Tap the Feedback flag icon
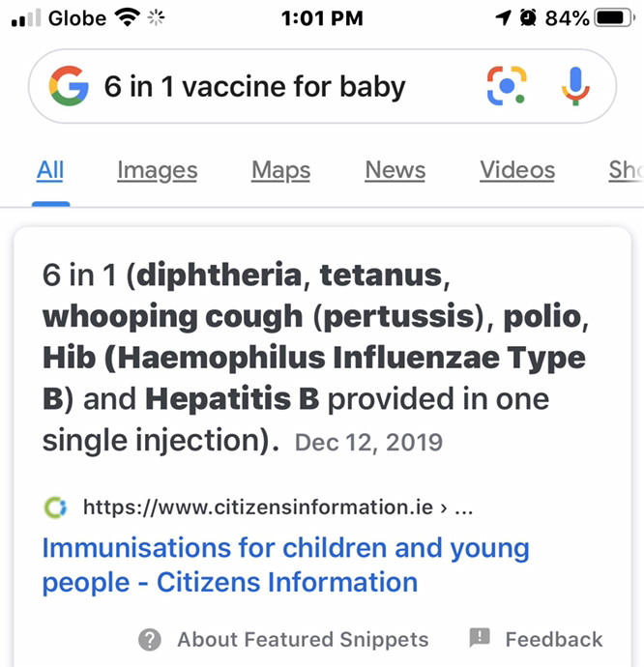The image size is (644, 667). (480, 638)
